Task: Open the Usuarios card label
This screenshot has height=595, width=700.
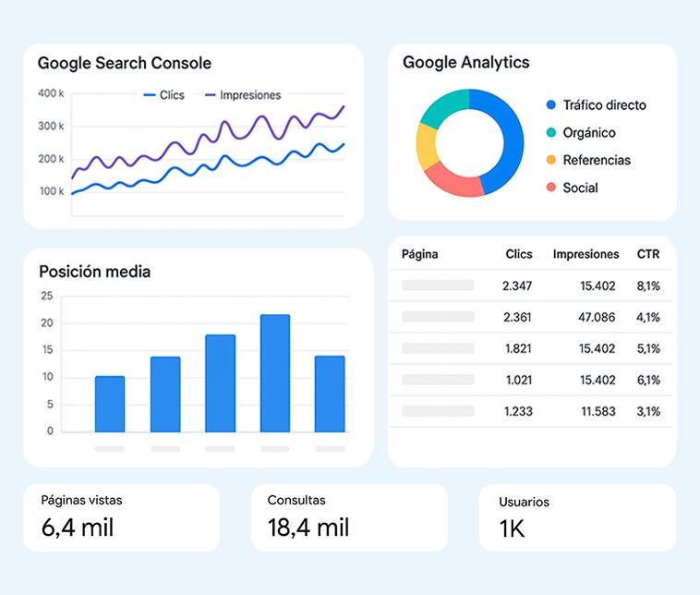Action: (525, 502)
